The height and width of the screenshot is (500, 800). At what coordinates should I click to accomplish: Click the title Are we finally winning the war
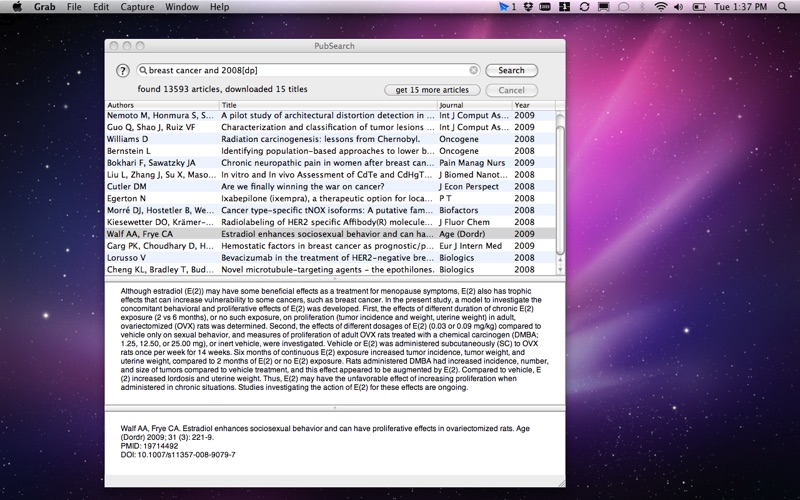coord(303,187)
